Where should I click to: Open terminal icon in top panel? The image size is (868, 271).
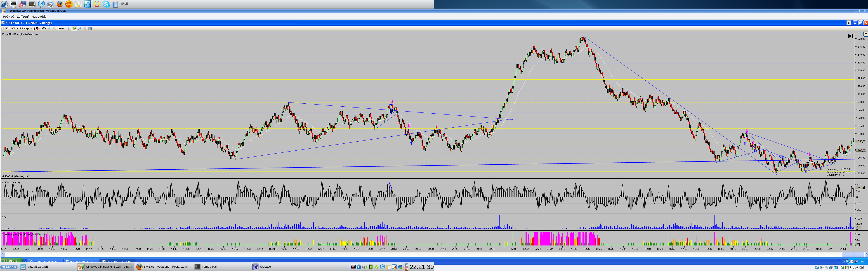pos(14,4)
